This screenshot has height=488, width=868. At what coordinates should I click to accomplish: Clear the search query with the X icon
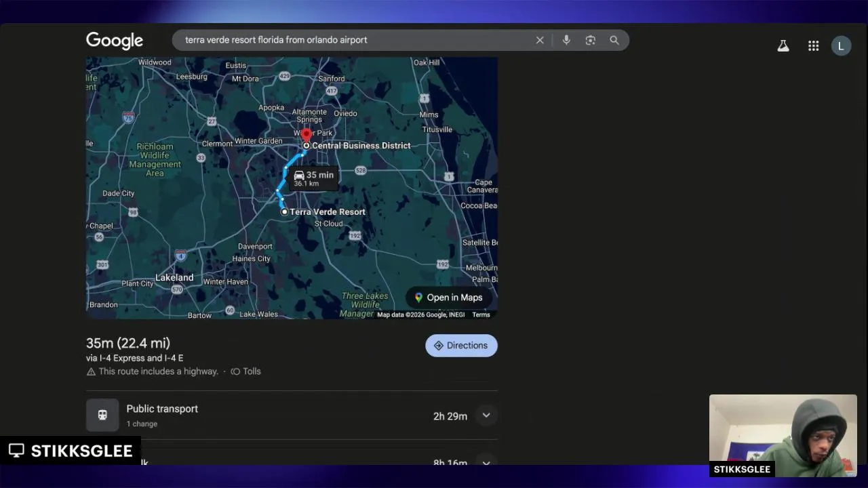[540, 40]
